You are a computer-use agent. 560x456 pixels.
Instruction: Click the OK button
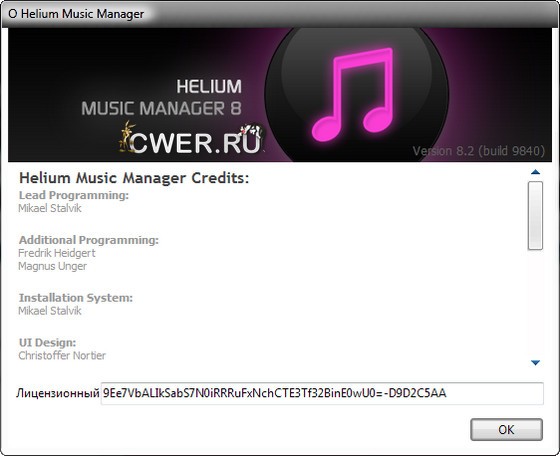point(506,430)
